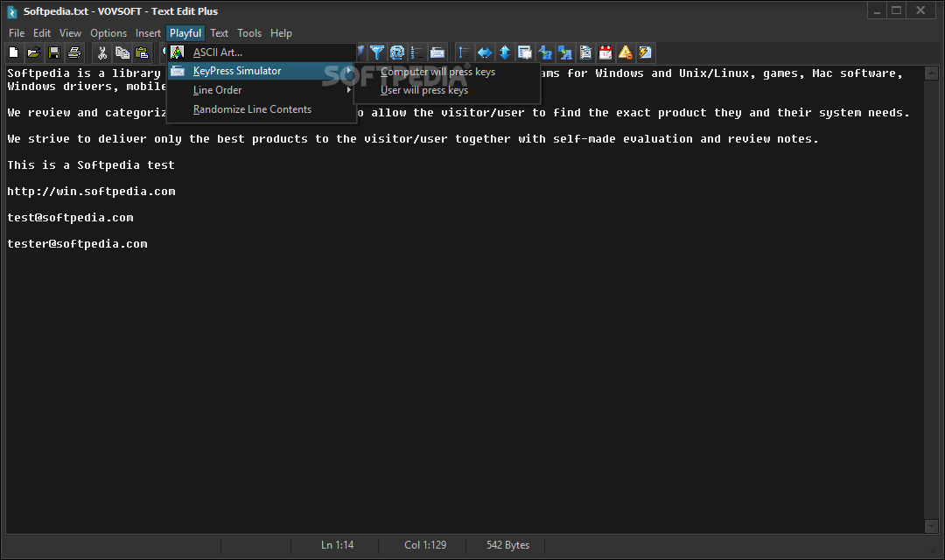
Task: Minimize the Text Edit Plus window
Action: click(x=877, y=10)
